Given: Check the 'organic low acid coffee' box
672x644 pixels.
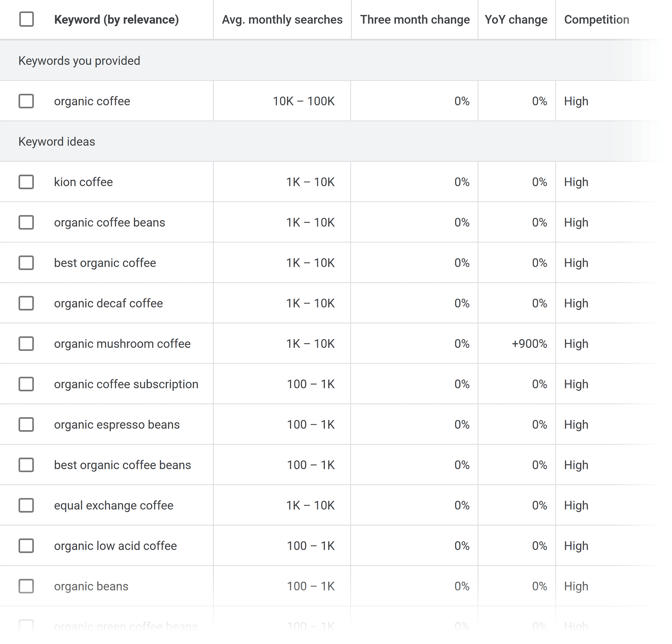Looking at the screenshot, I should (26, 546).
